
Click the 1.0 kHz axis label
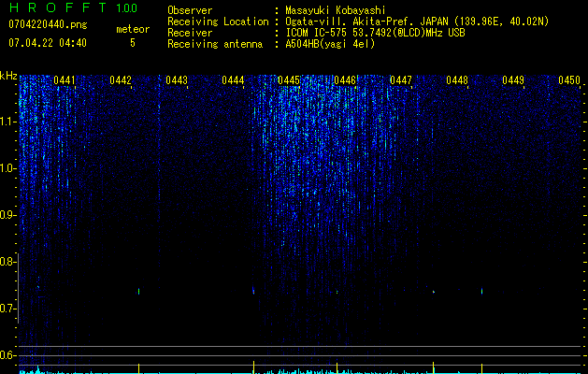pyautogui.click(x=7, y=168)
